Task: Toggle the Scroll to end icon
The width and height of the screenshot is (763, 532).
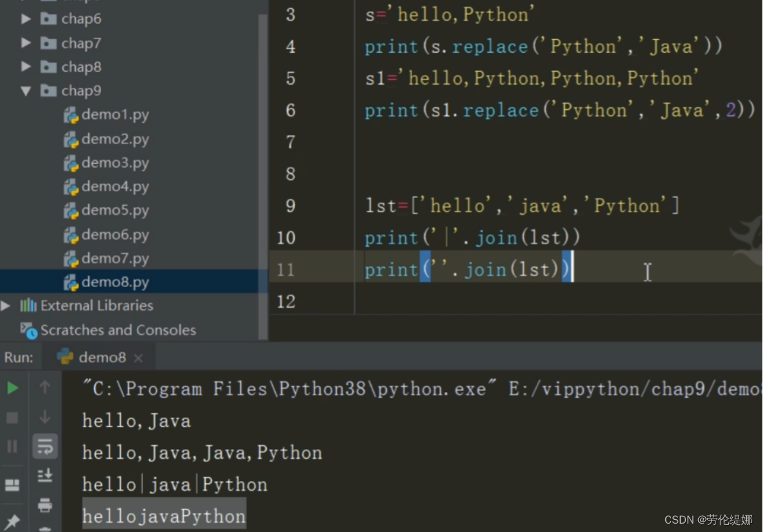Action: point(45,475)
